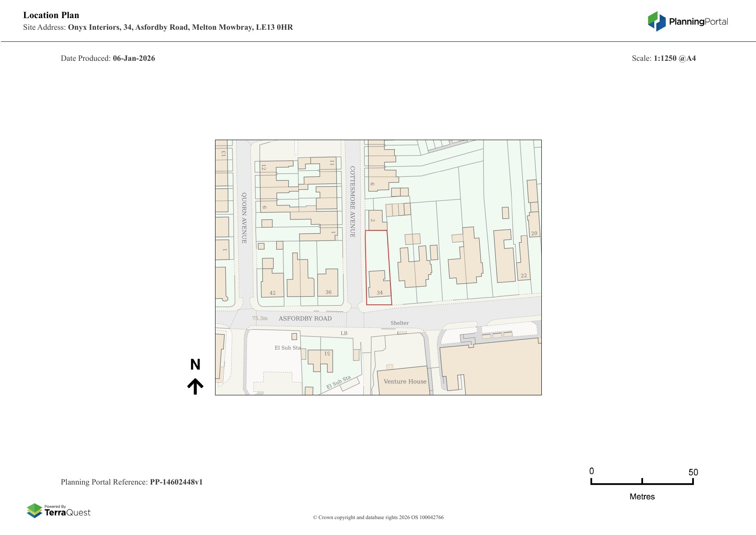The image size is (756, 535).
Task: Click the building numbered 34 on map
Action: click(x=378, y=285)
